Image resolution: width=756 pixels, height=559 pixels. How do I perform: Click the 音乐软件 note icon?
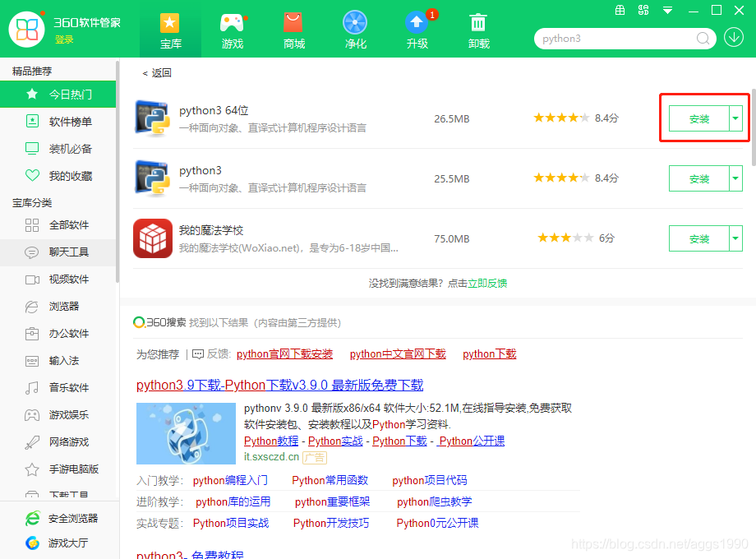(32, 388)
